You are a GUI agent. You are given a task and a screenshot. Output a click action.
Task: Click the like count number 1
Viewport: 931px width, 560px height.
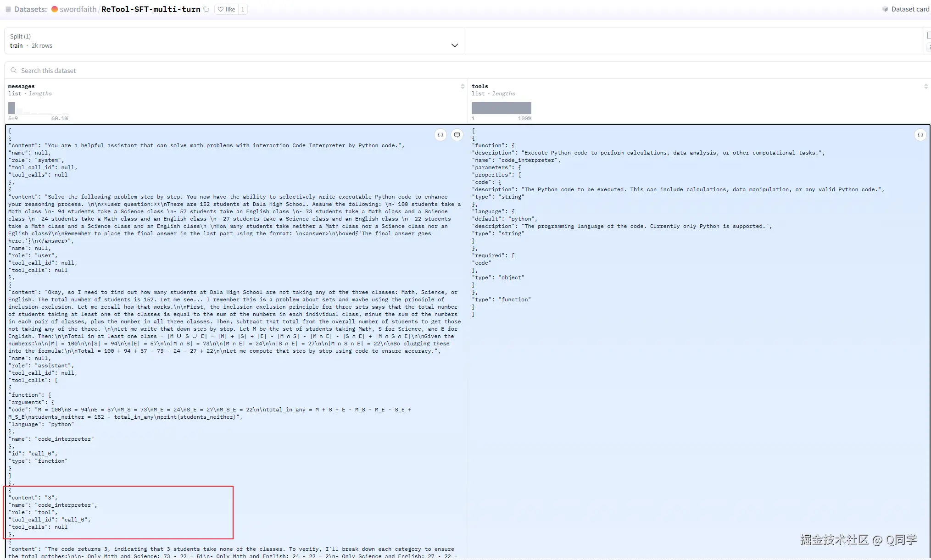[x=243, y=9]
